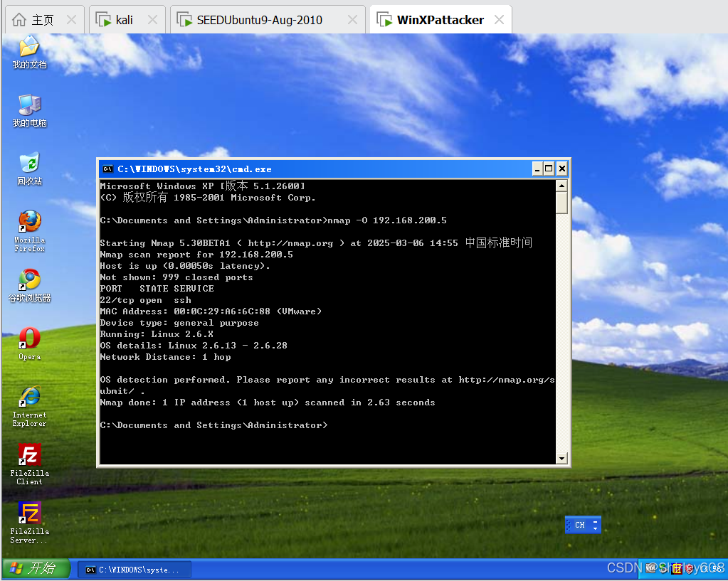Click the '22/tcp open ssh' line

pos(145,300)
